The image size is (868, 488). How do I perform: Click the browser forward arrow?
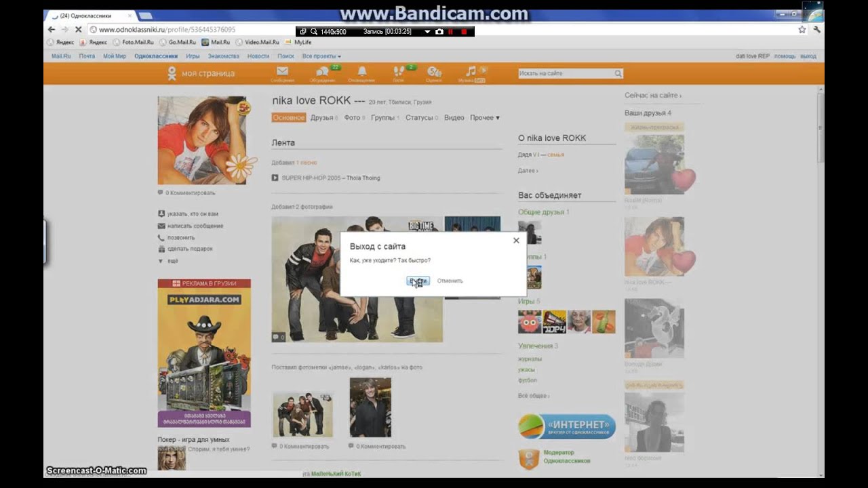[65, 30]
